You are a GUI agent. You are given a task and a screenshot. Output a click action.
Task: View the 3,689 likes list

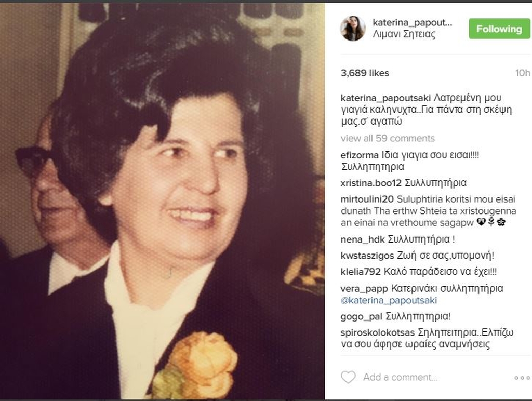coord(365,73)
